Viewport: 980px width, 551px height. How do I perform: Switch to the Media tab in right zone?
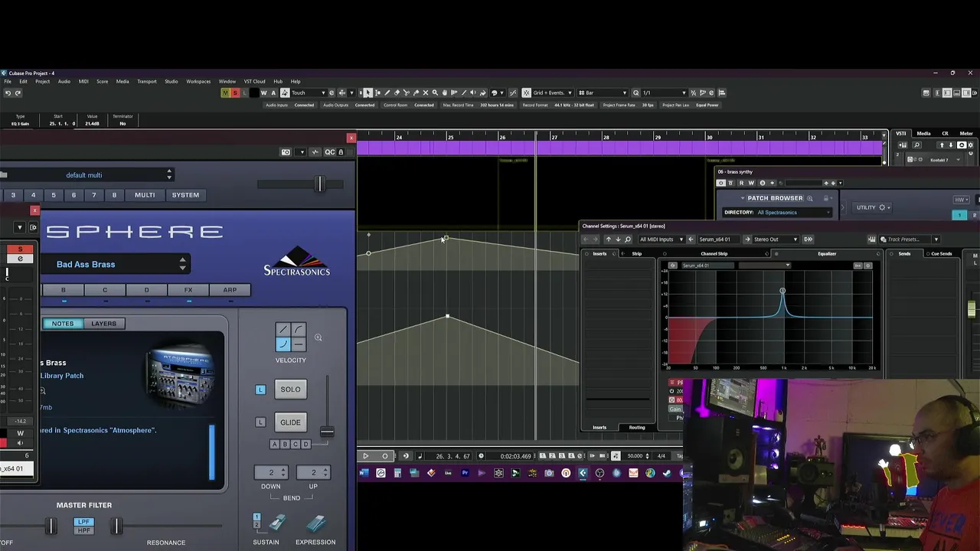(x=923, y=133)
